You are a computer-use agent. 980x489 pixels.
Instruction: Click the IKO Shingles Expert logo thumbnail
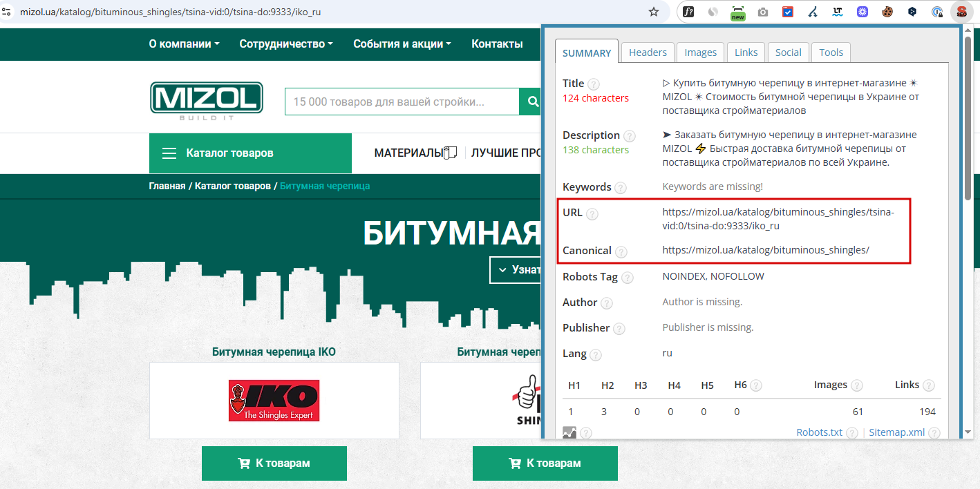(x=274, y=401)
